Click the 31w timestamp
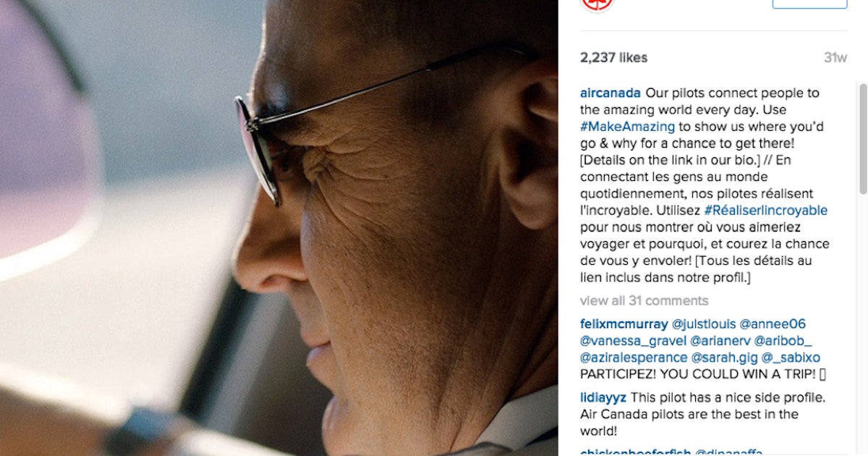868x456 pixels. [835, 58]
